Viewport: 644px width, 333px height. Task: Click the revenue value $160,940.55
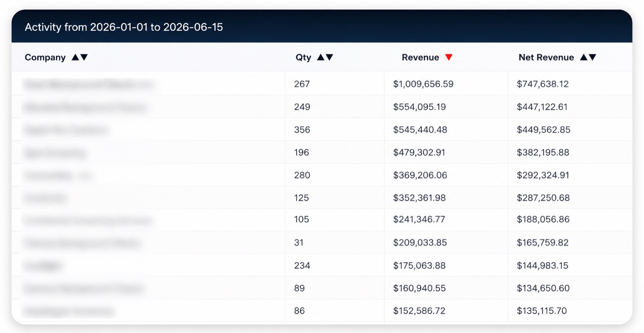tap(419, 288)
